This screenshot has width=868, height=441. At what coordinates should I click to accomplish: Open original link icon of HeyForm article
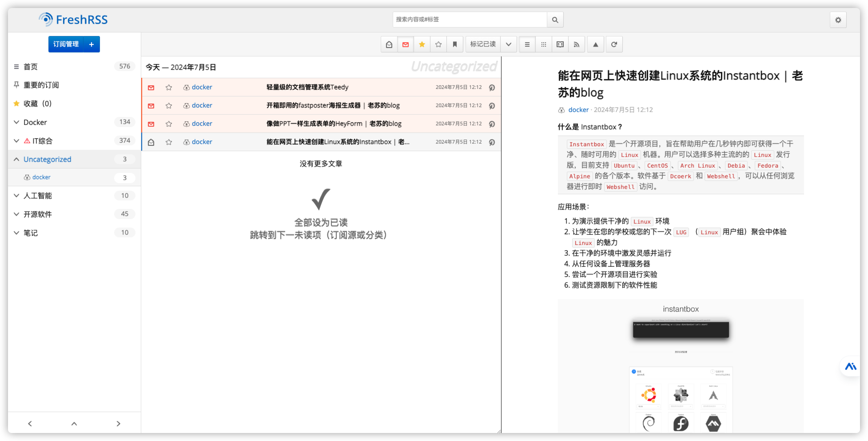[492, 124]
